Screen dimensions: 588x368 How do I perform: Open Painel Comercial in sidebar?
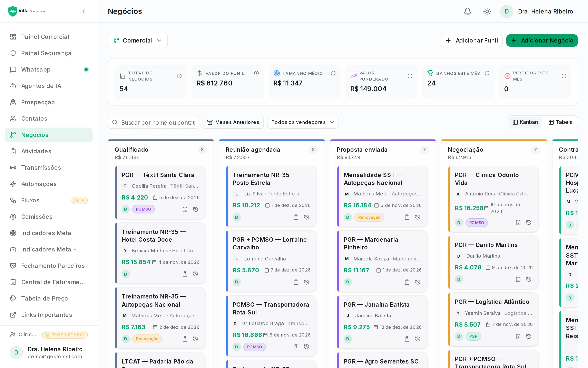tap(49, 37)
